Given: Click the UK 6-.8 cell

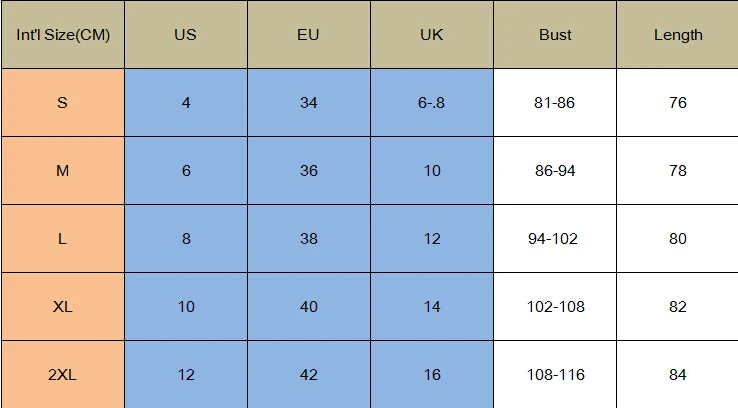Looking at the screenshot, I should pyautogui.click(x=432, y=103).
